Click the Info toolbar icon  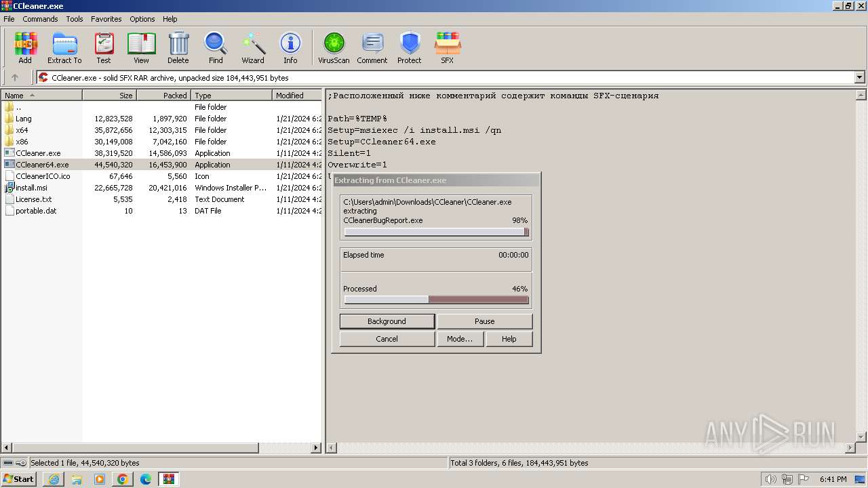click(290, 48)
